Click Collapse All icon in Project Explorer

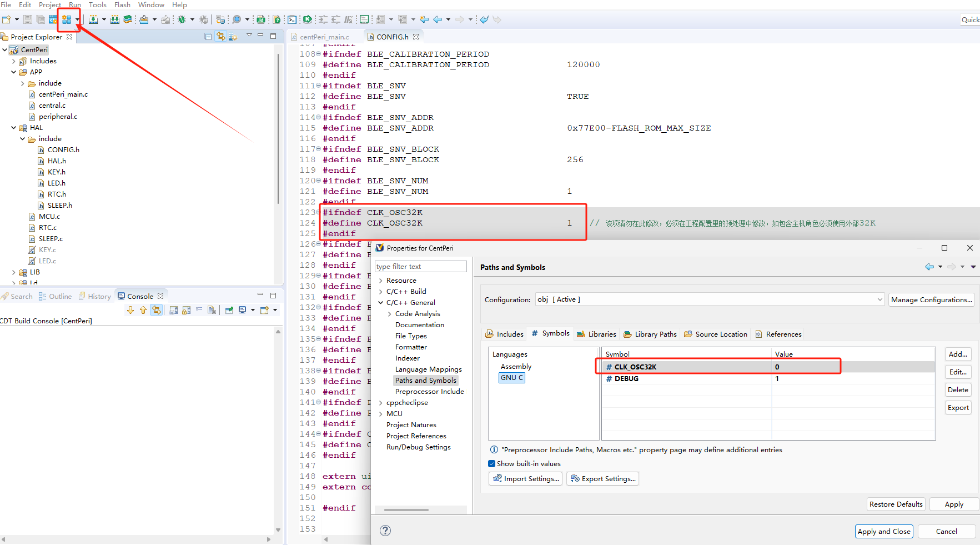[208, 37]
